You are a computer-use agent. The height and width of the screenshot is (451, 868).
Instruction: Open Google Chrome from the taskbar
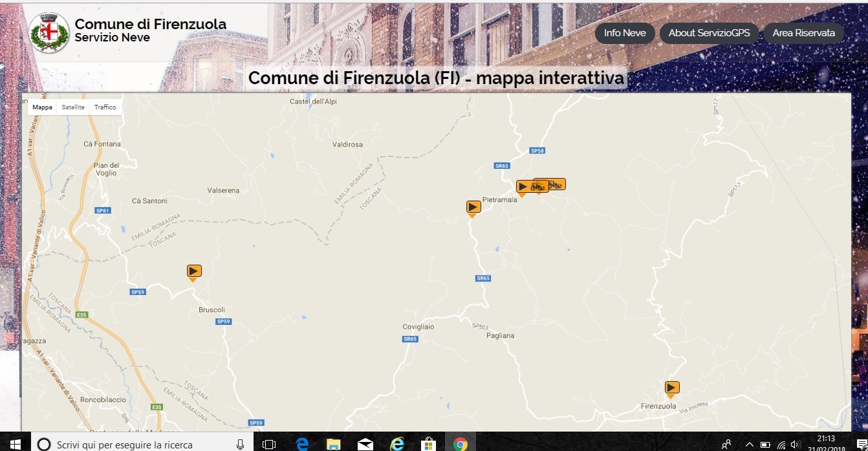pos(461,444)
